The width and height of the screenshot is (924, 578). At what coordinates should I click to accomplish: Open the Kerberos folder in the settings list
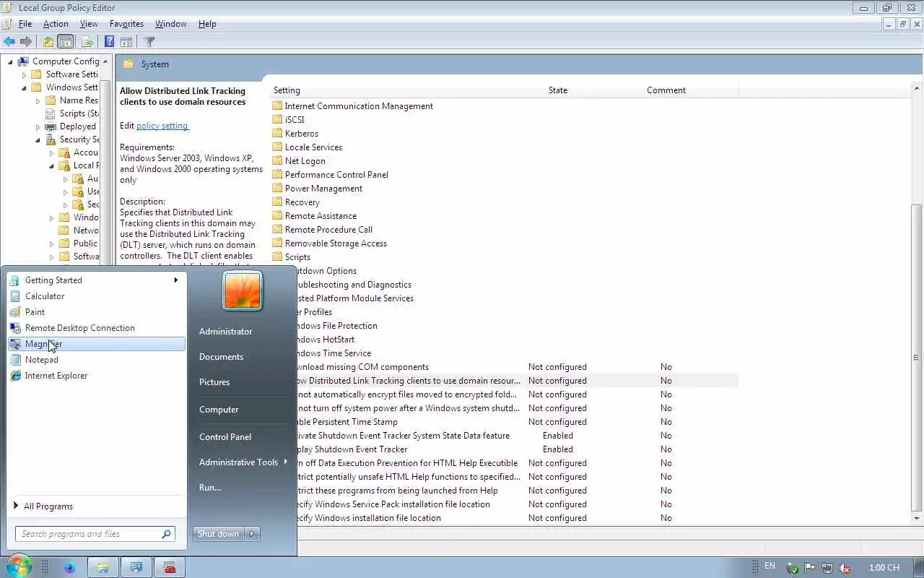tap(295, 134)
